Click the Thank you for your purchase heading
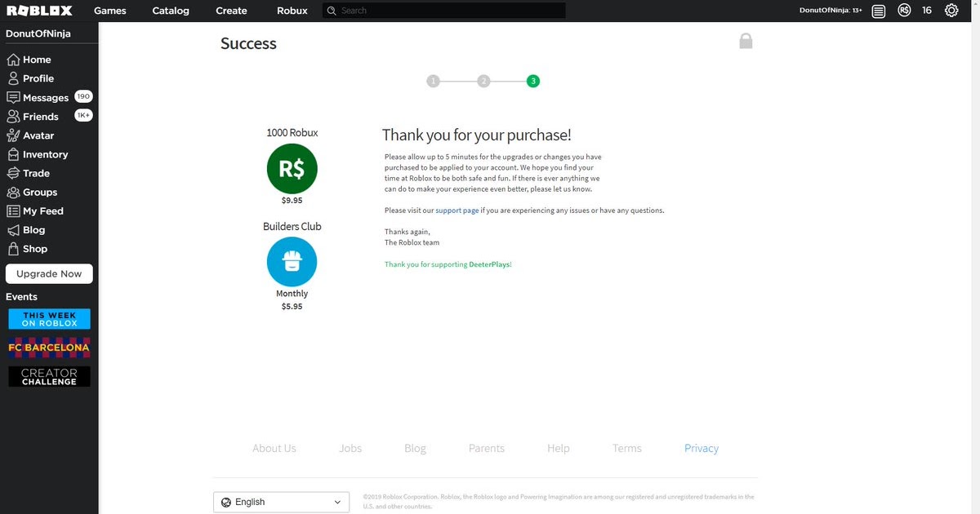 point(476,135)
